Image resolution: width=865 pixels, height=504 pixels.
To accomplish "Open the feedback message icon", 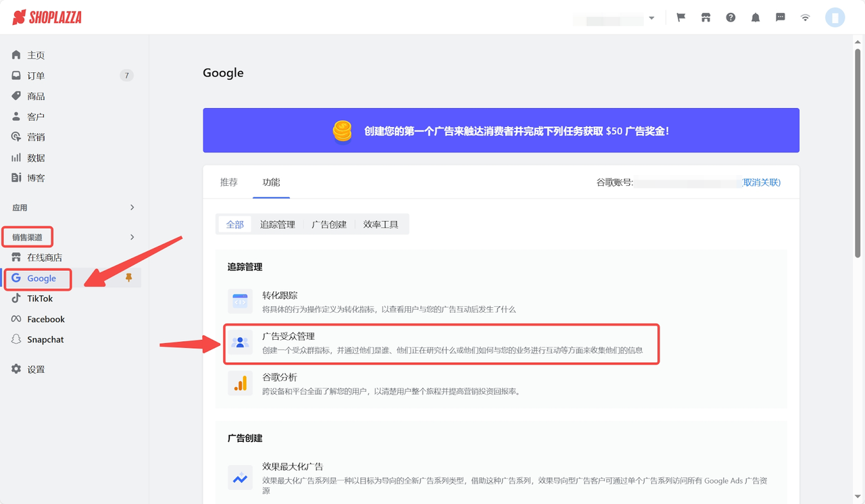I will point(781,17).
